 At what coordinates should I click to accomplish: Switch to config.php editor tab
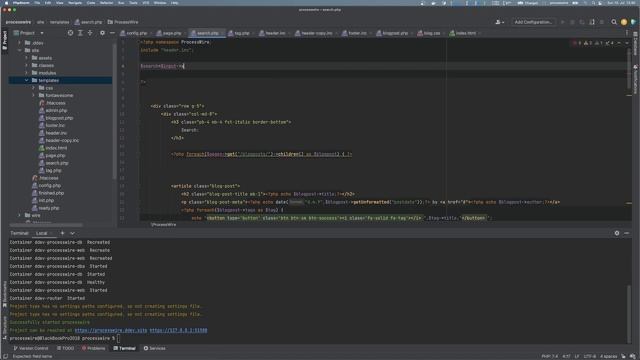click(136, 33)
